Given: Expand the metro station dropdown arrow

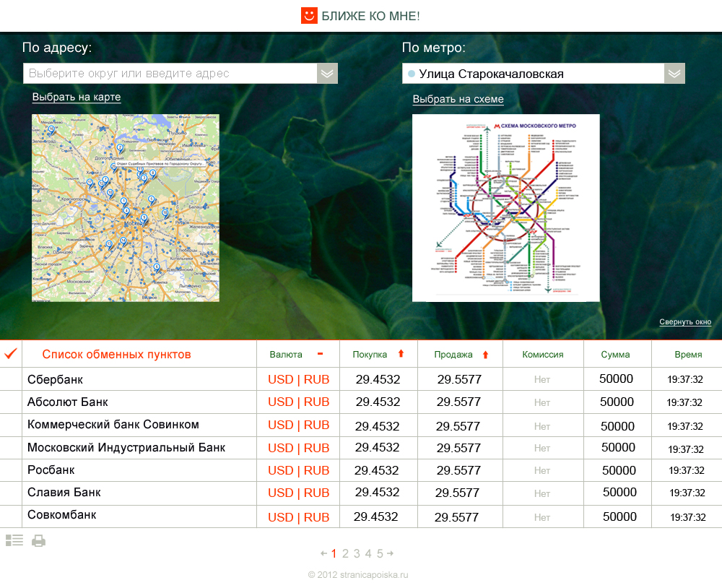Looking at the screenshot, I should click(674, 74).
